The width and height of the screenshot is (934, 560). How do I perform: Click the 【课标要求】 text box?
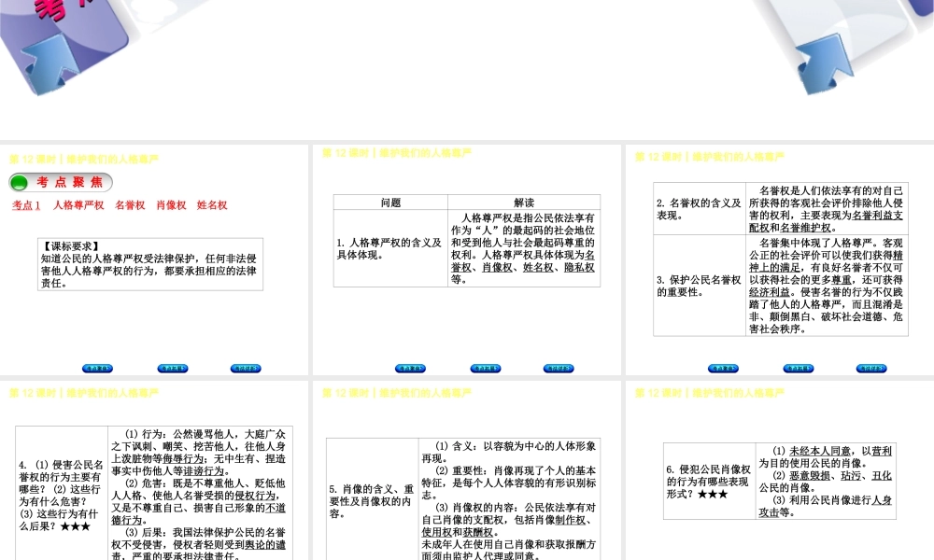[150, 264]
